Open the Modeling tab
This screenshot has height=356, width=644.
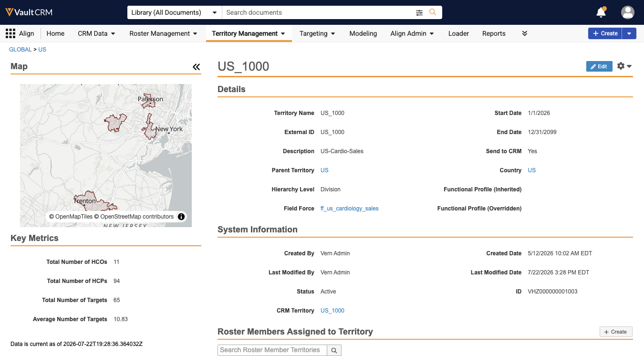tap(363, 33)
